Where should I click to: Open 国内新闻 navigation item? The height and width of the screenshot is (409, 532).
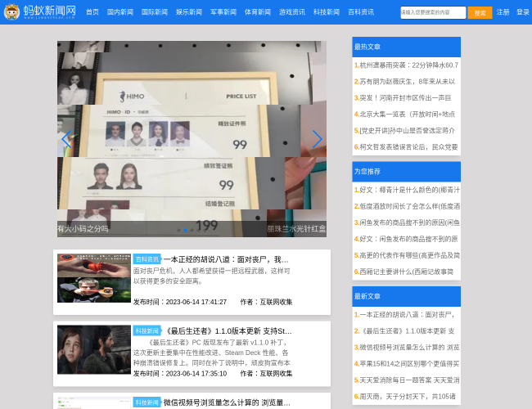(x=120, y=12)
